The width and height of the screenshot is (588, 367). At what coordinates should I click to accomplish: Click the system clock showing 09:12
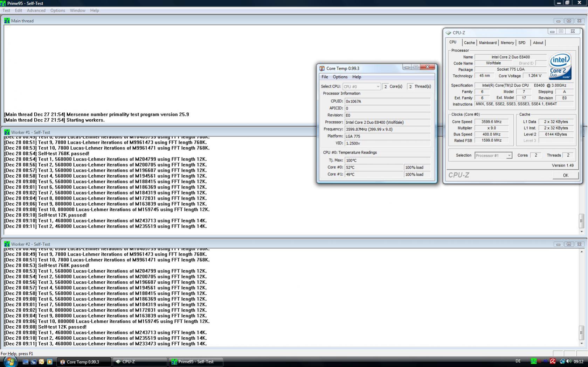(579, 361)
